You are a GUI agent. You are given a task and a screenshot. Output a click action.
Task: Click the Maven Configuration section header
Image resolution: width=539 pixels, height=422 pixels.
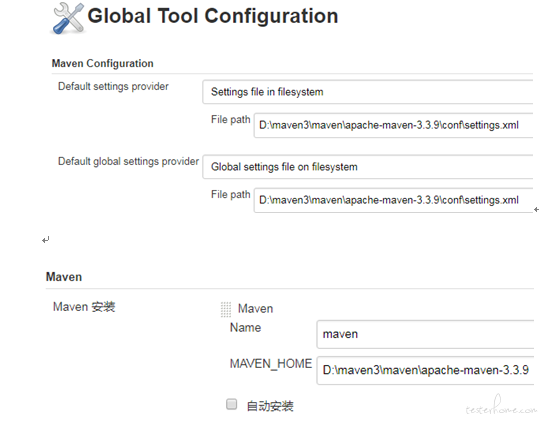[102, 64]
